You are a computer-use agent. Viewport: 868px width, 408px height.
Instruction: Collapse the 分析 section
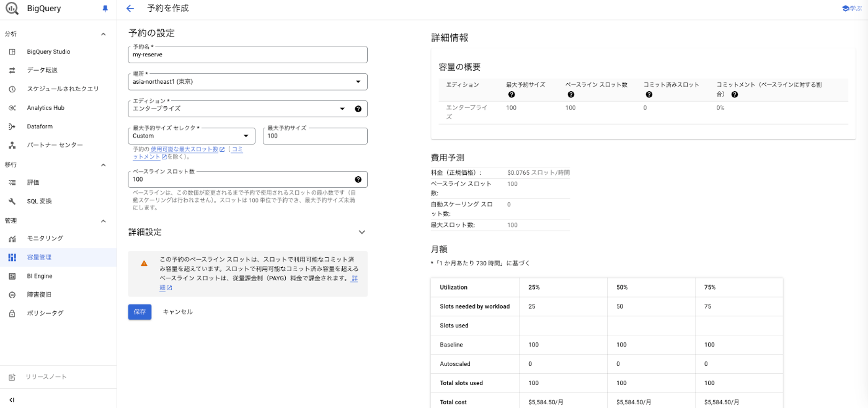pyautogui.click(x=103, y=34)
